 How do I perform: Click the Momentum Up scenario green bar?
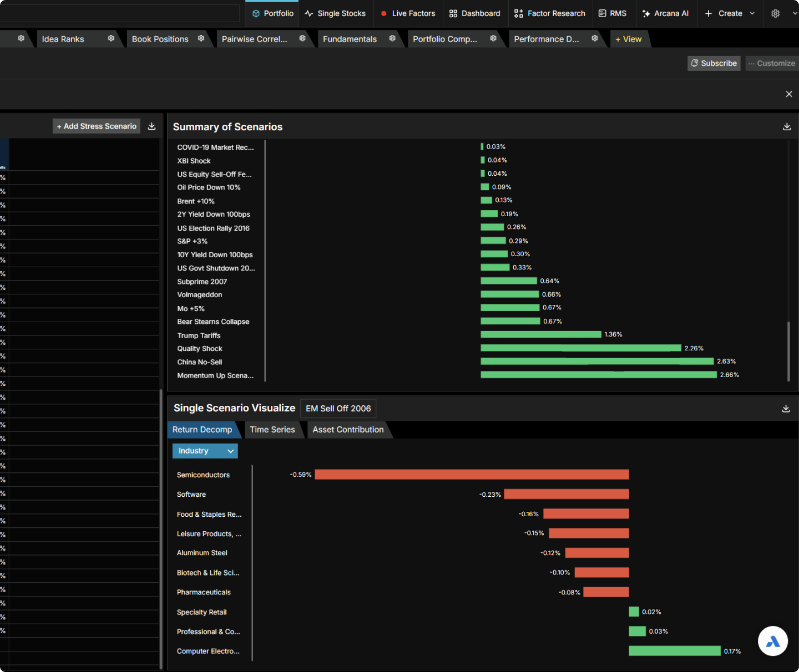click(x=599, y=375)
